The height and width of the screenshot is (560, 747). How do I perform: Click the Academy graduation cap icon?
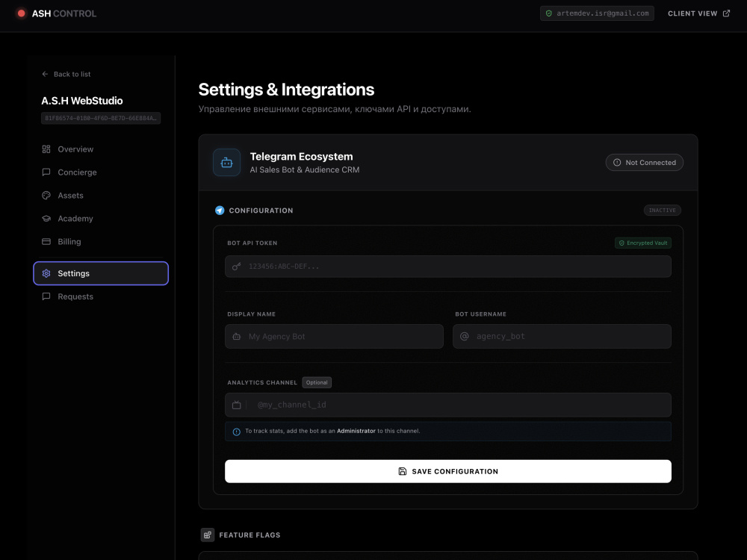[x=46, y=219]
